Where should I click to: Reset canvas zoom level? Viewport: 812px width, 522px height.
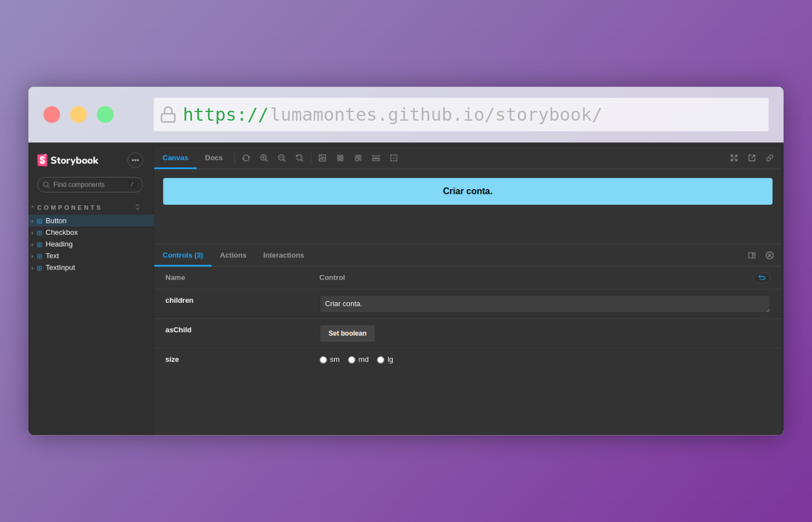pos(299,158)
